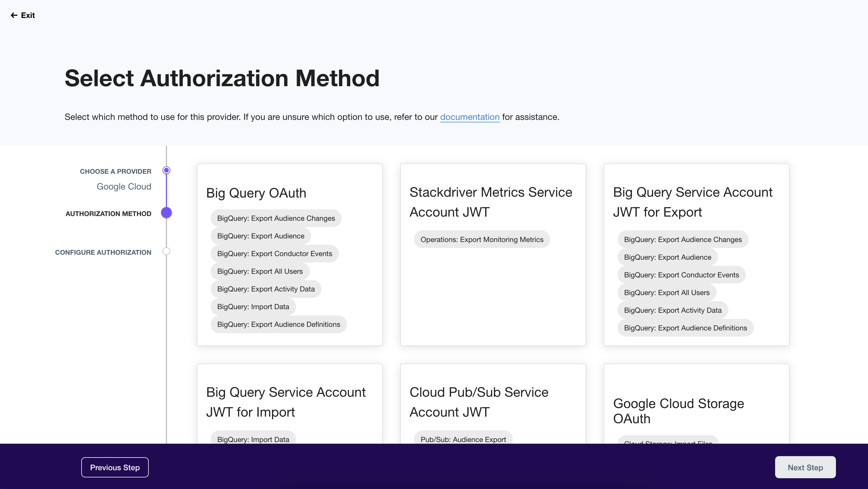868x489 pixels.
Task: Select Big Query Service Account JWT for Export
Action: [x=693, y=202]
